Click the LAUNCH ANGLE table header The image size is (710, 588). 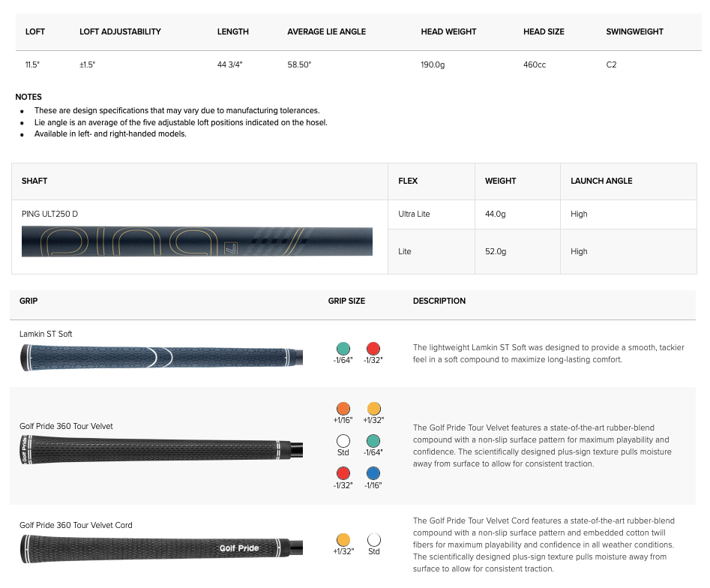point(601,181)
